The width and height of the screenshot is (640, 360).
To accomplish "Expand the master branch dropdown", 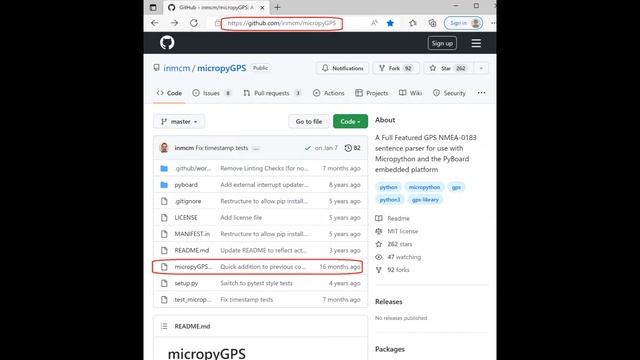I will click(x=179, y=122).
